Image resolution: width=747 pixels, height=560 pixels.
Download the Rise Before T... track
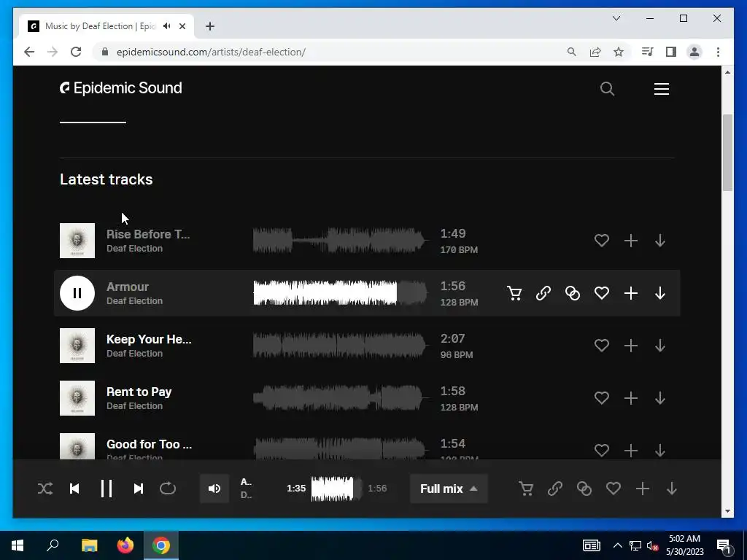coord(659,241)
